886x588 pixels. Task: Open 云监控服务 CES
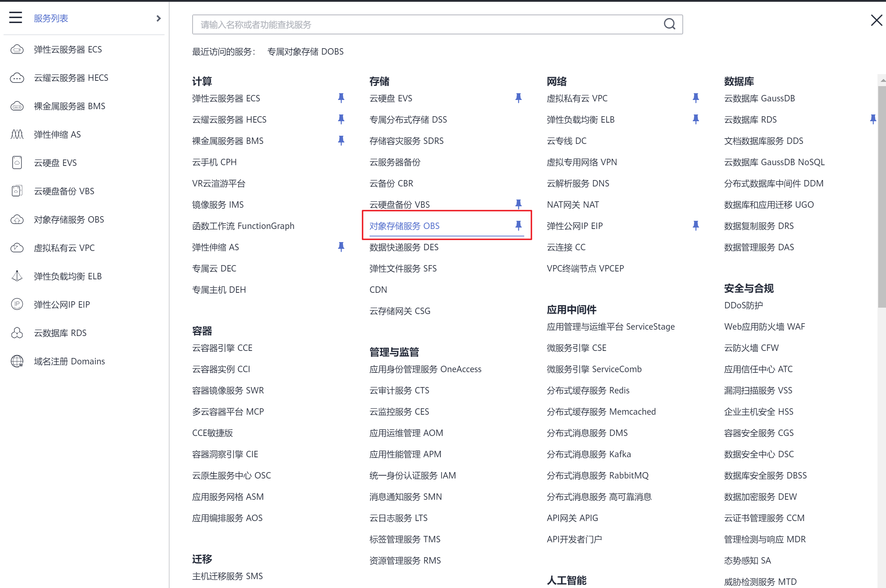[399, 412]
